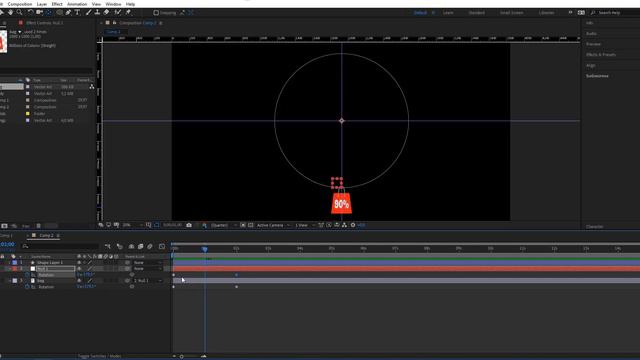Toggle Mask and Shape Path visibility button
640x360 pixels.
pyautogui.click(x=157, y=225)
